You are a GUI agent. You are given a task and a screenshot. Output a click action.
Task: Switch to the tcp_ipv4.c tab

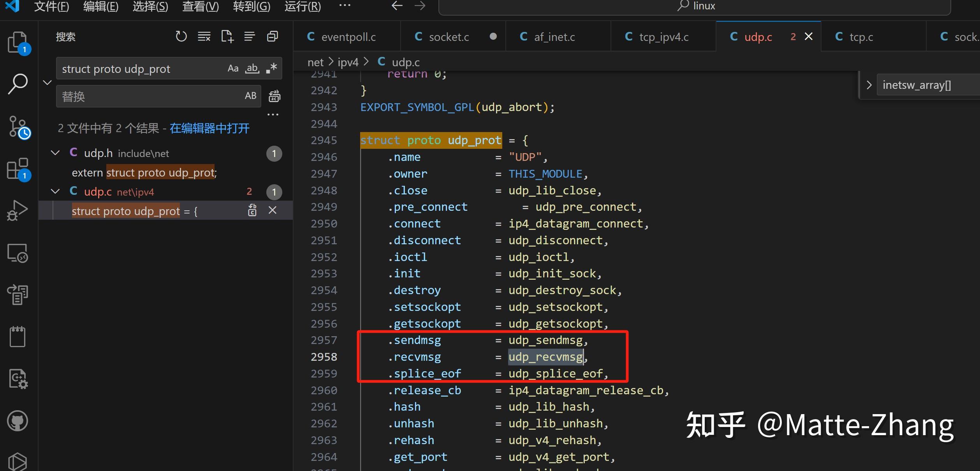[x=663, y=37]
